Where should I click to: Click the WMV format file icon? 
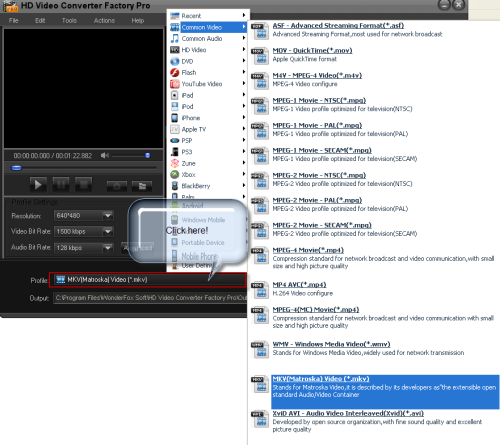[x=260, y=350]
